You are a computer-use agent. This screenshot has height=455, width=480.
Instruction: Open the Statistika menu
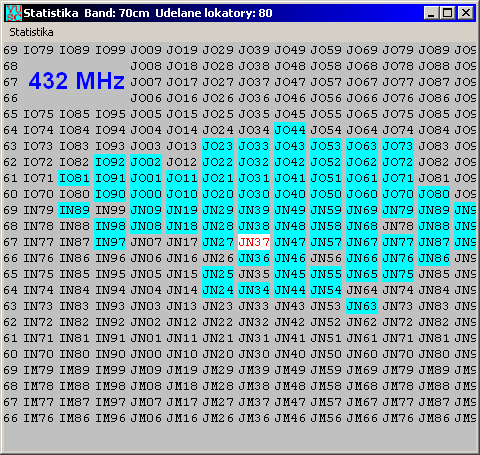click(x=31, y=32)
